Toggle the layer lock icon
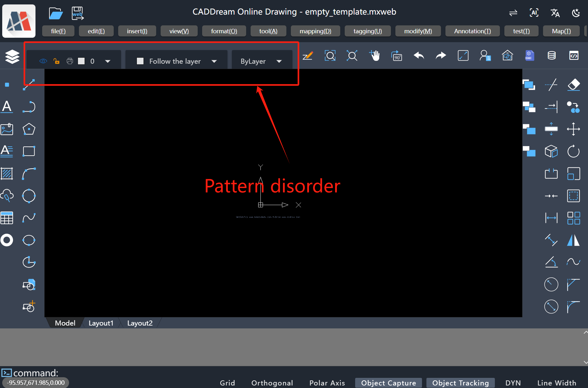 56,61
